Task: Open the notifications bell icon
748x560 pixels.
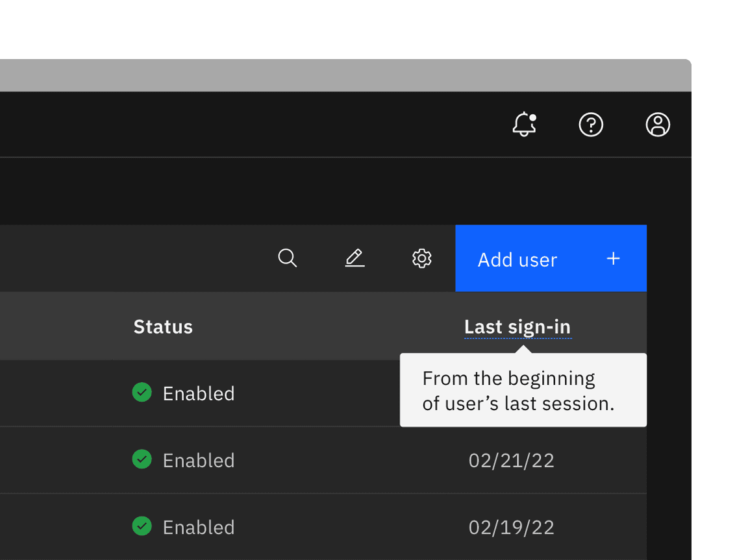Action: (x=524, y=125)
